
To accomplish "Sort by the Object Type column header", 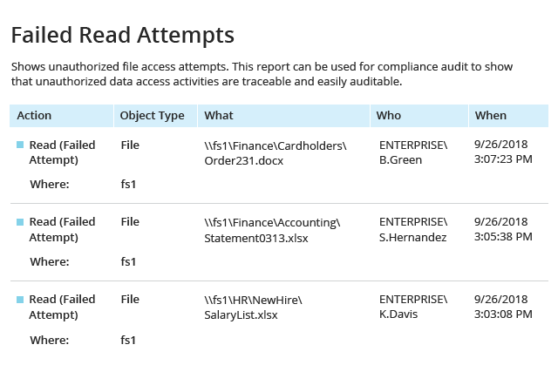I will tap(155, 116).
